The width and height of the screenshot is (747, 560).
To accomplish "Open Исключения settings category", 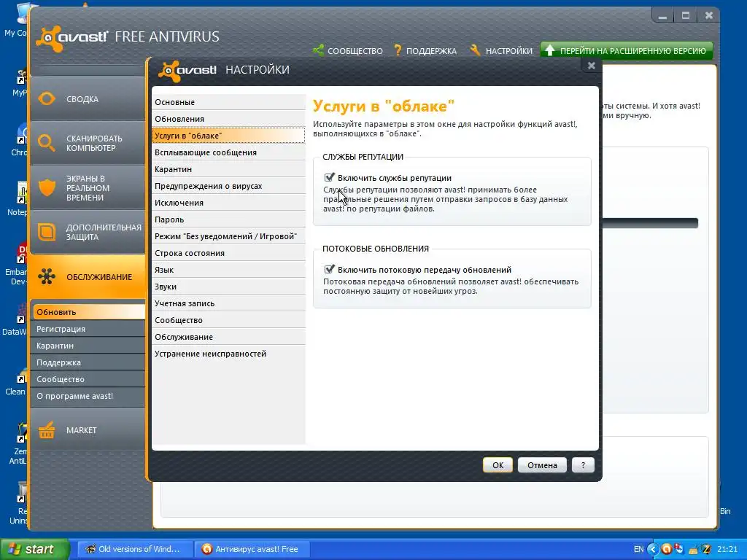I will click(228, 203).
